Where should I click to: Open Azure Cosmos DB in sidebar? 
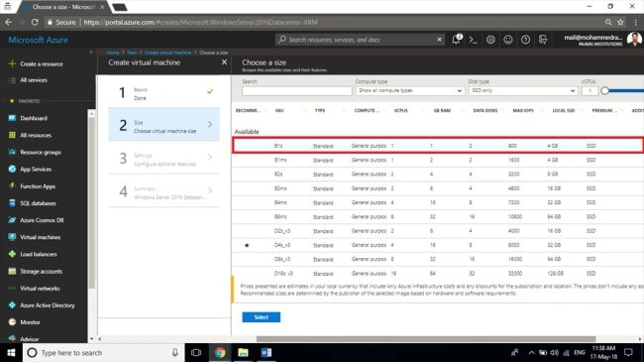click(x=42, y=220)
